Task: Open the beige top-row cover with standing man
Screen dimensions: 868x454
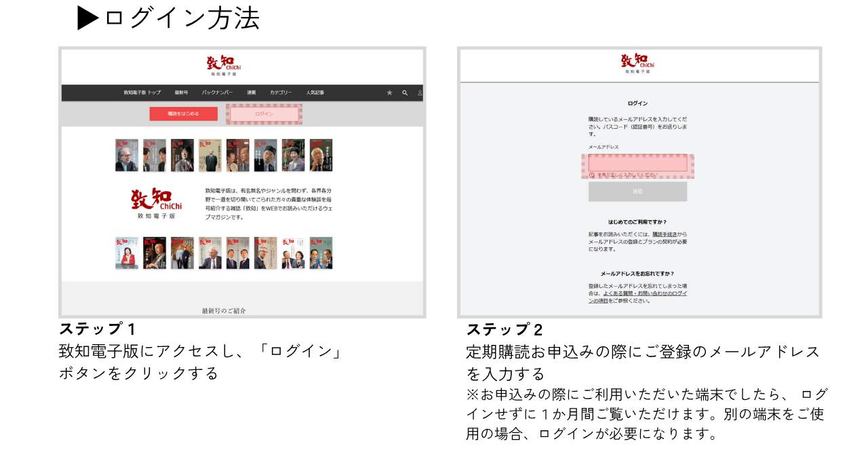Action: click(210, 155)
